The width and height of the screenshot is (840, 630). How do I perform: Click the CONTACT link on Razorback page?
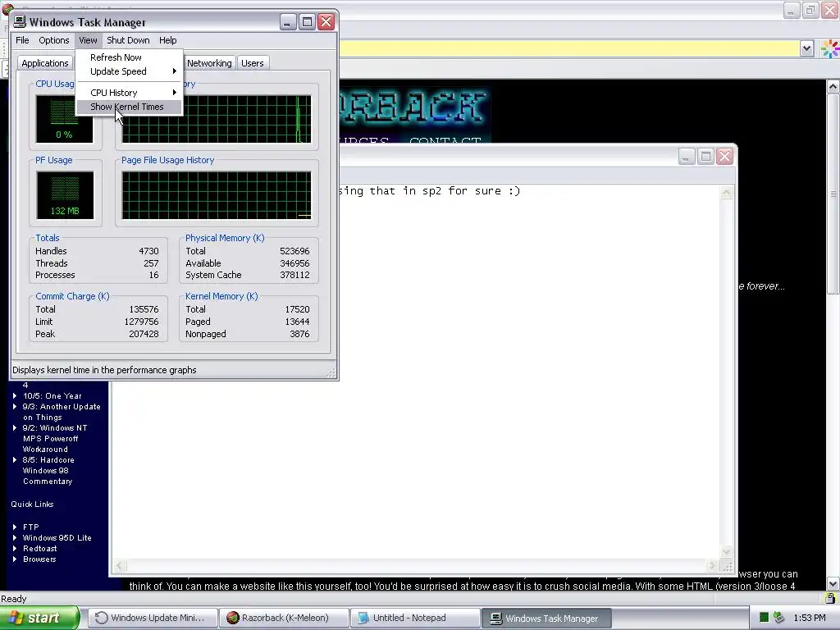pos(445,140)
